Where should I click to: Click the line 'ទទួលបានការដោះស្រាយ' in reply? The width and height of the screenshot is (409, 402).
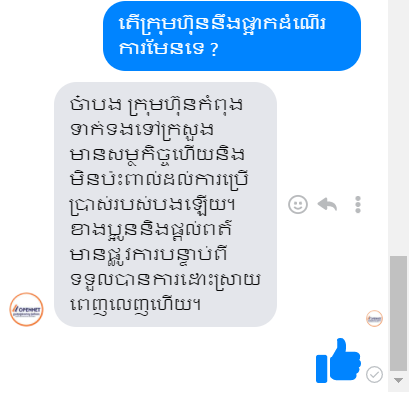(165, 280)
